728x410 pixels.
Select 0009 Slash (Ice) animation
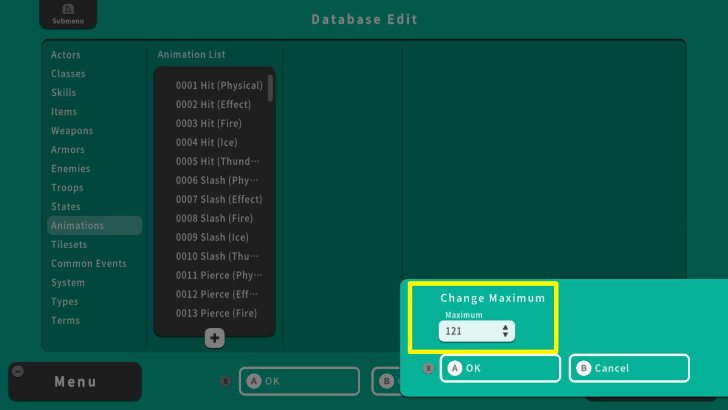tap(213, 237)
